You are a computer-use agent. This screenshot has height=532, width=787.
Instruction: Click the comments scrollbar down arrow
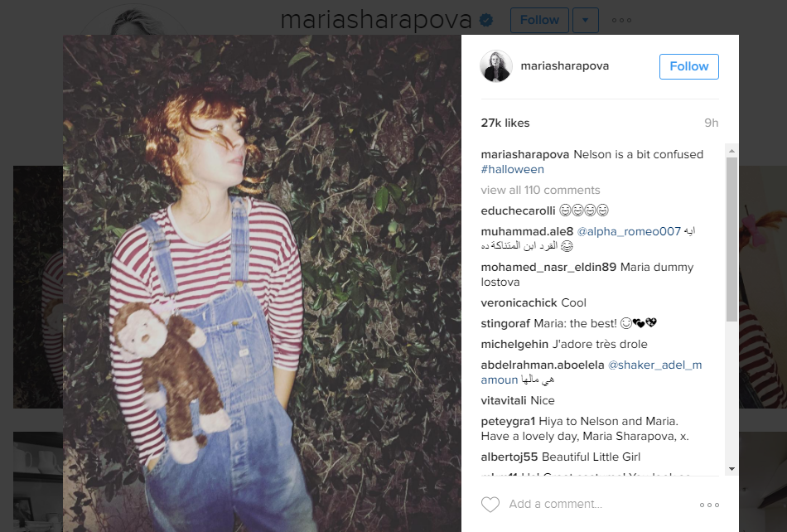point(731,469)
